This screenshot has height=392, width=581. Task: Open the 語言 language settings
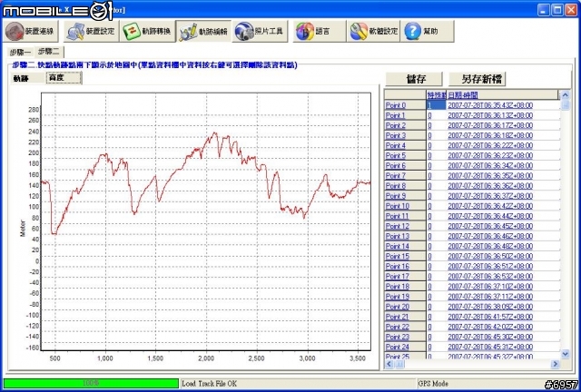[320, 31]
